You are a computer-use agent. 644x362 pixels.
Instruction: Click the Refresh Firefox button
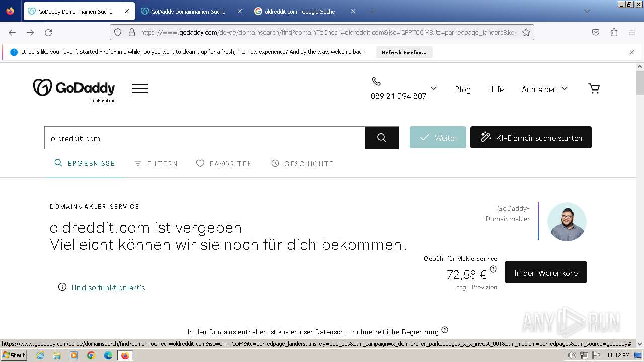[x=404, y=52]
